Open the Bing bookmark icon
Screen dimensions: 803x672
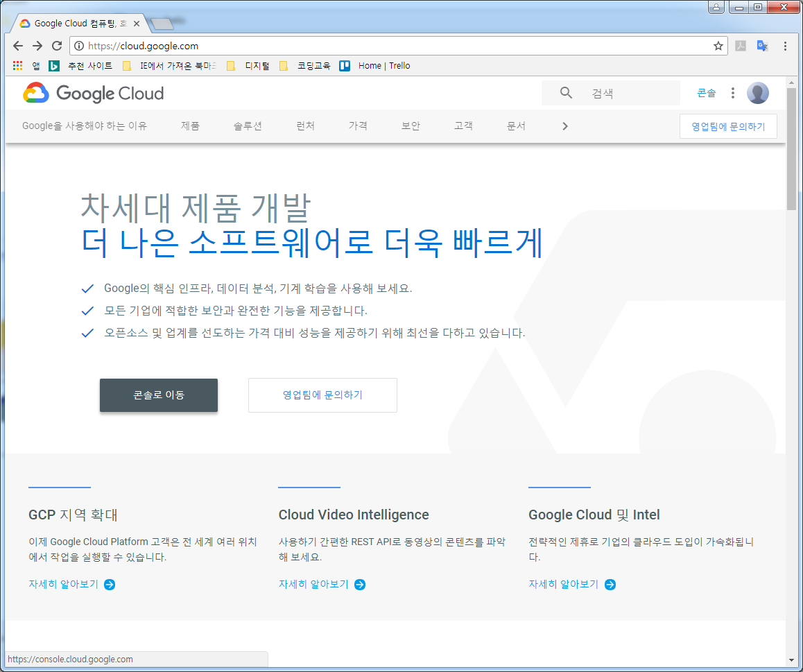[x=54, y=66]
